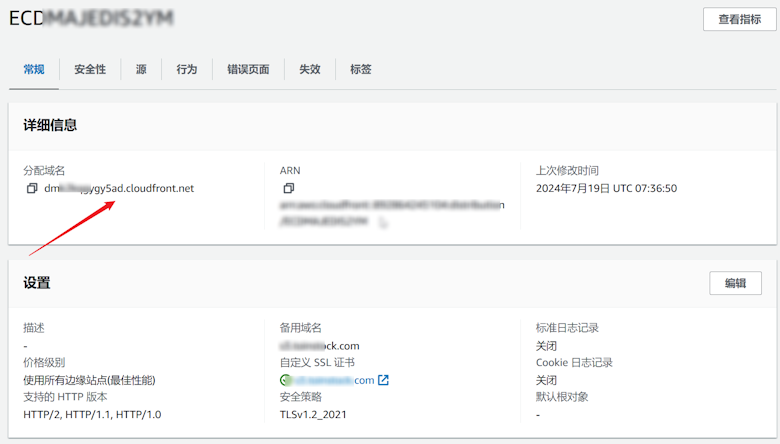The width and height of the screenshot is (780, 444).
Task: Open the custom SSL certificate link
Action: pyautogui.click(x=332, y=380)
